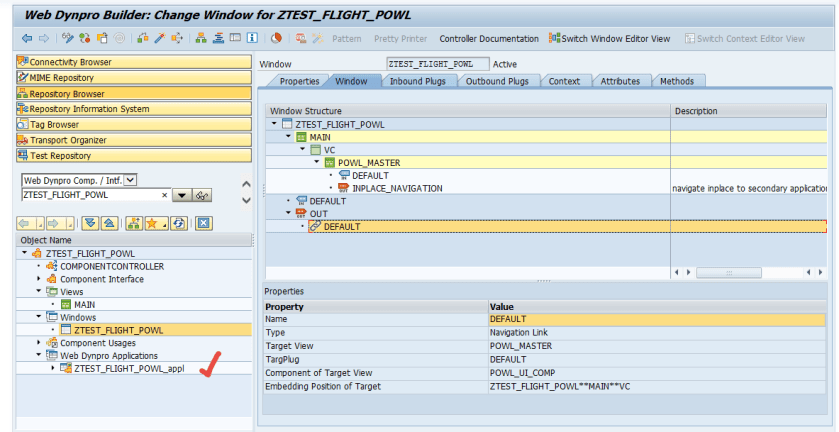Click the favorites star icon
Image resolution: width=839 pixels, height=432 pixels.
152,222
